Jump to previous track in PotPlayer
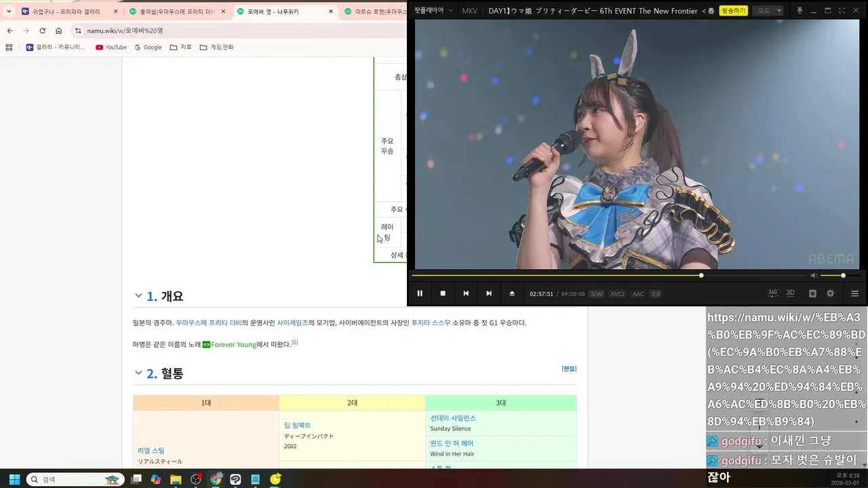Screen dimensions: 868x488 (466, 293)
